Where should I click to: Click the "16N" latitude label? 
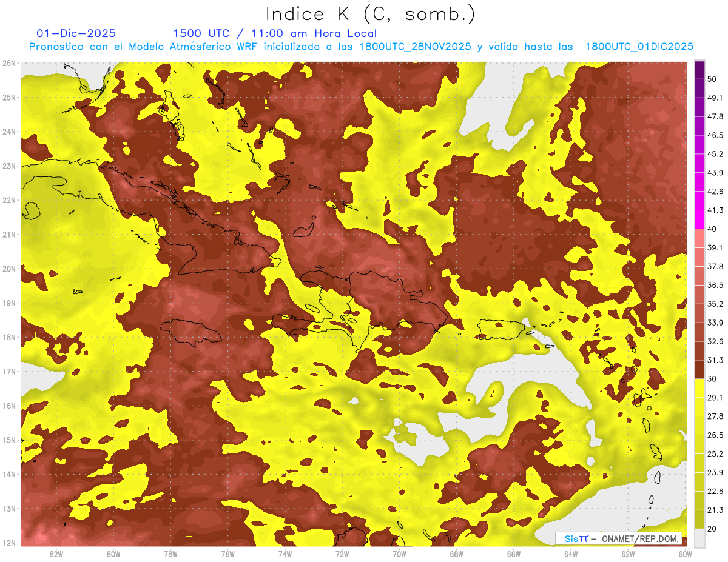click(9, 406)
